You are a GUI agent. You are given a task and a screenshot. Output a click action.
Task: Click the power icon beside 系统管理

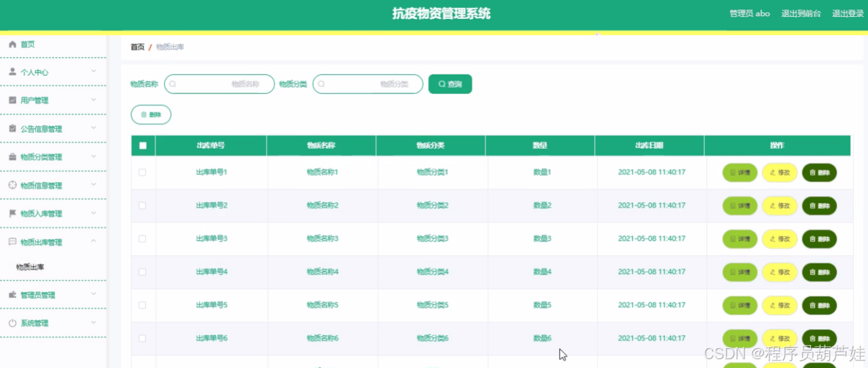point(12,323)
